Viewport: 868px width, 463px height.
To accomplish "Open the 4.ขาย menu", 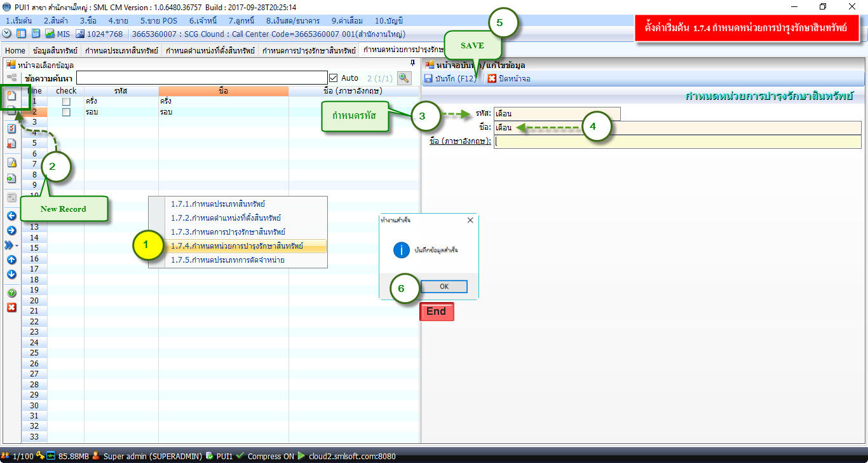I will 118,21.
